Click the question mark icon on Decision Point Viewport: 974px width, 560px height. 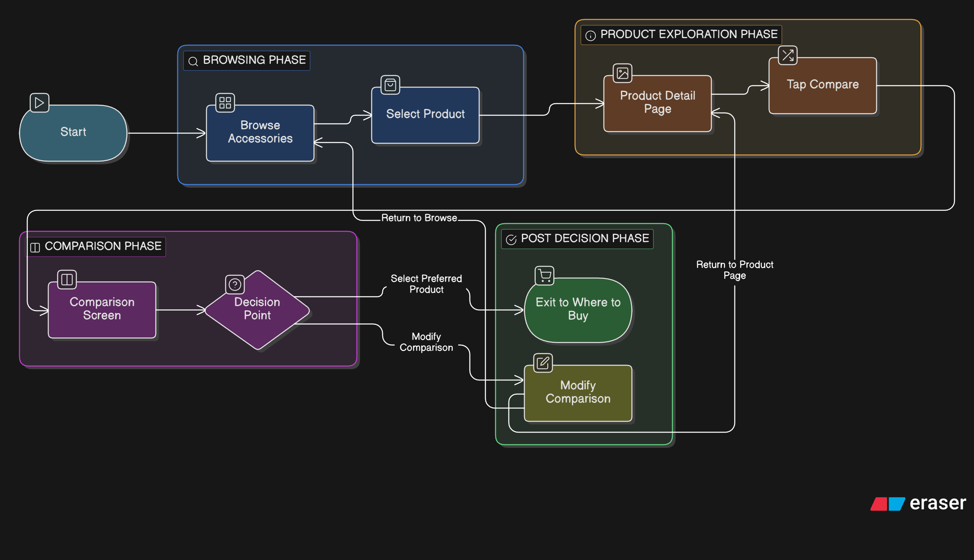235,285
